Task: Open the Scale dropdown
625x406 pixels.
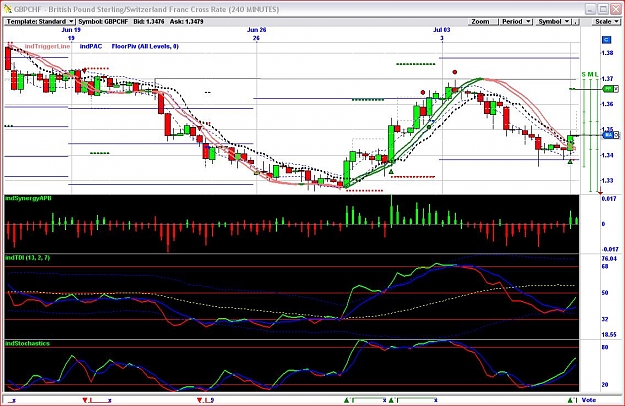Action: tap(606, 22)
